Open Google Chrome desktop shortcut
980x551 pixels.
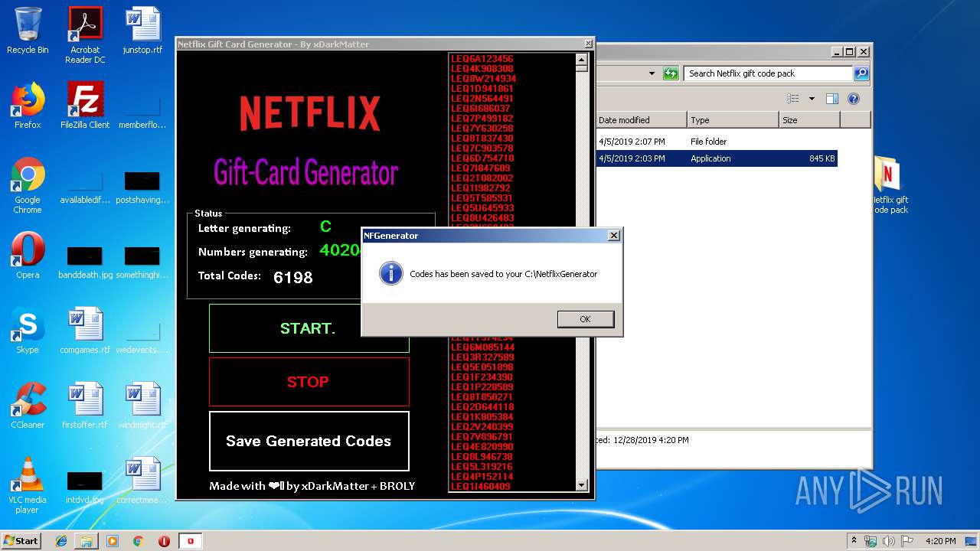tap(28, 185)
